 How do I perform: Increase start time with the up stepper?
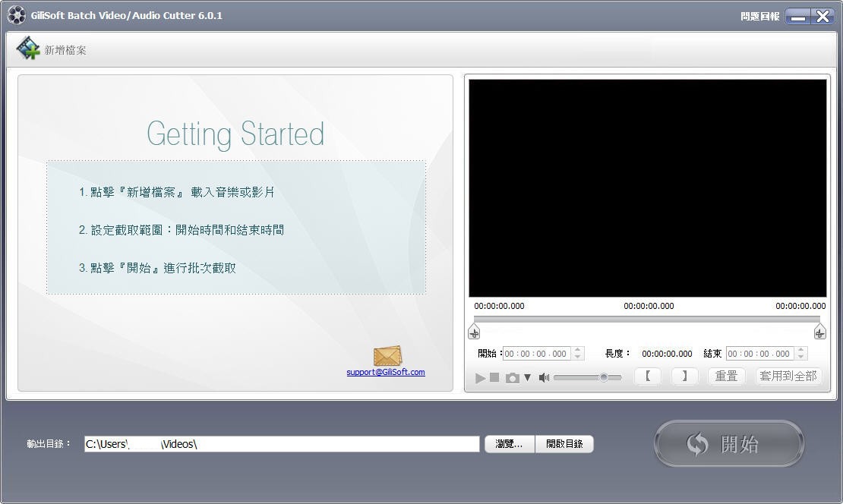click(x=577, y=350)
